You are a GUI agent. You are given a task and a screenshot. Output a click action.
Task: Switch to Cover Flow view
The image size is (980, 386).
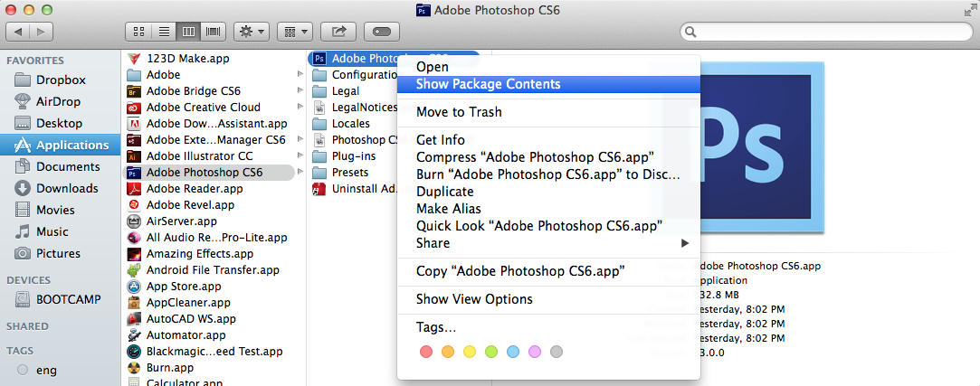pos(214,32)
